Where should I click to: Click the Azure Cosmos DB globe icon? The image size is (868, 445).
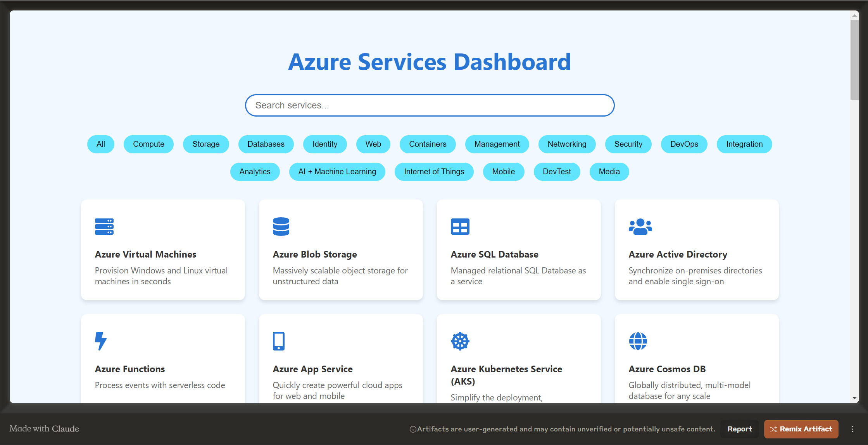637,340
